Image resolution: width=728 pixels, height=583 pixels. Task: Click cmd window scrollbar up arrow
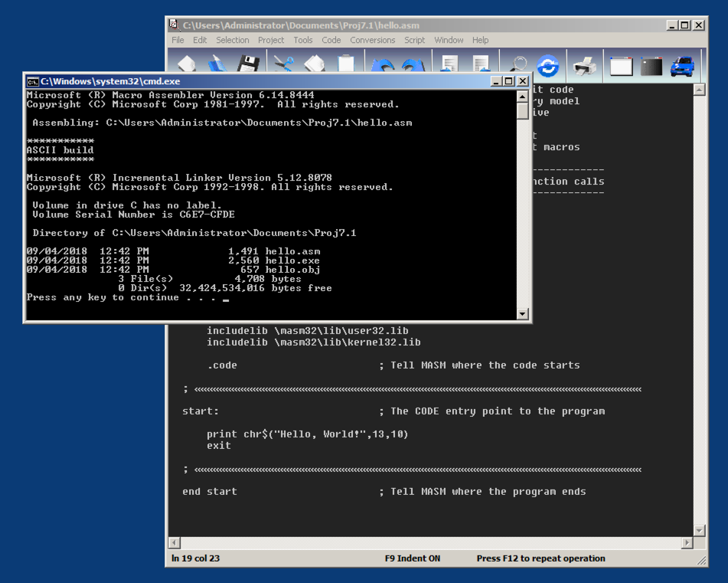522,97
